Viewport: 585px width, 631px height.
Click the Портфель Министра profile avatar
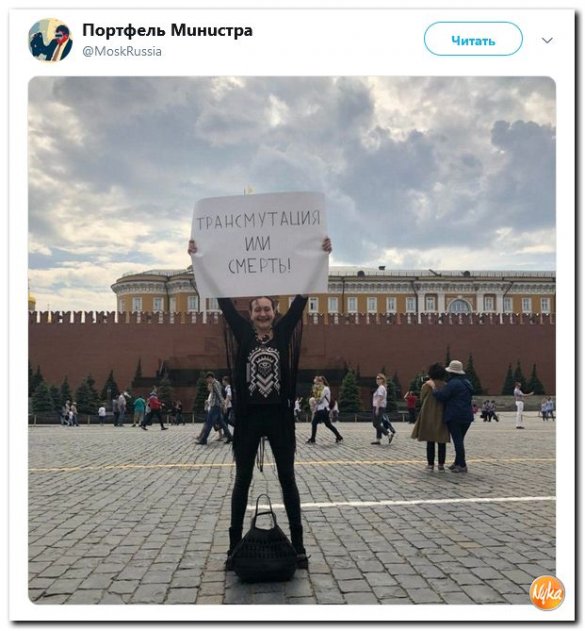pyautogui.click(x=50, y=40)
